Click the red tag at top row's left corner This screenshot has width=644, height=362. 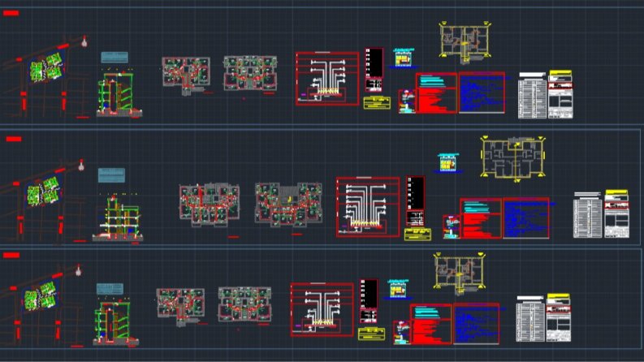coord(11,13)
